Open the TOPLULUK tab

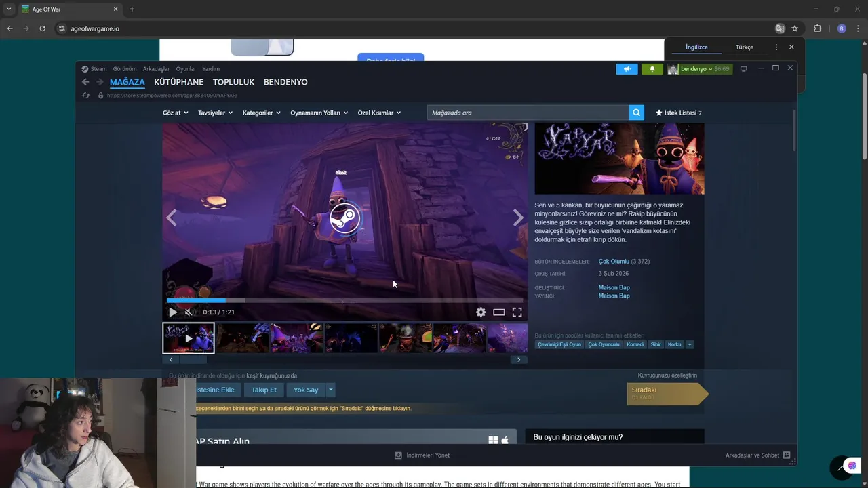click(x=233, y=82)
